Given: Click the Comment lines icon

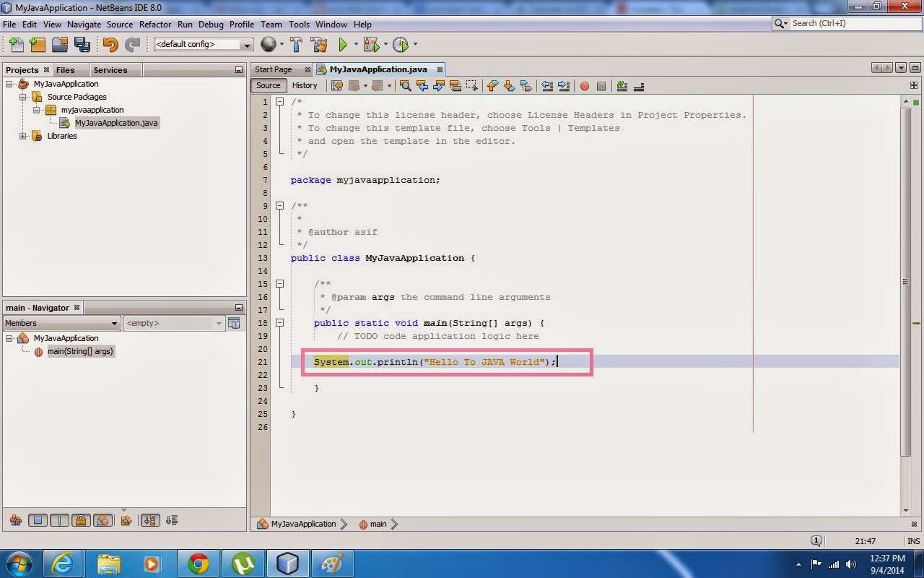Looking at the screenshot, I should [622, 86].
